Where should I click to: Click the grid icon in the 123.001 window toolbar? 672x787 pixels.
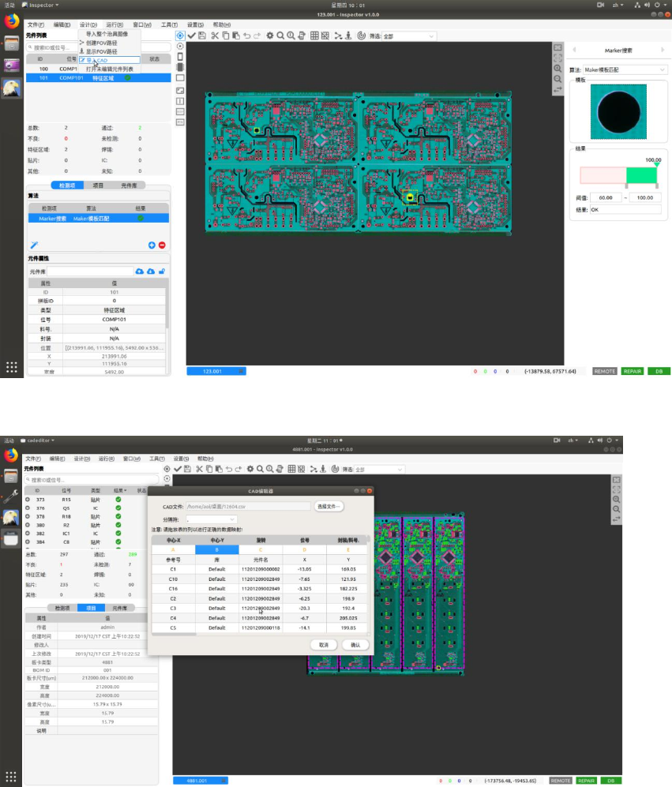(x=314, y=36)
